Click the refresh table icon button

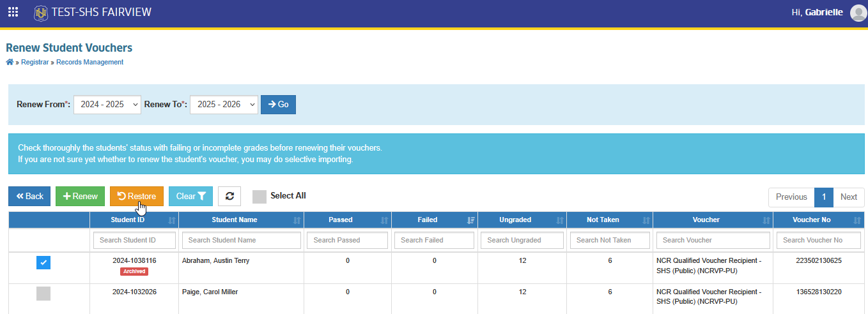point(229,197)
